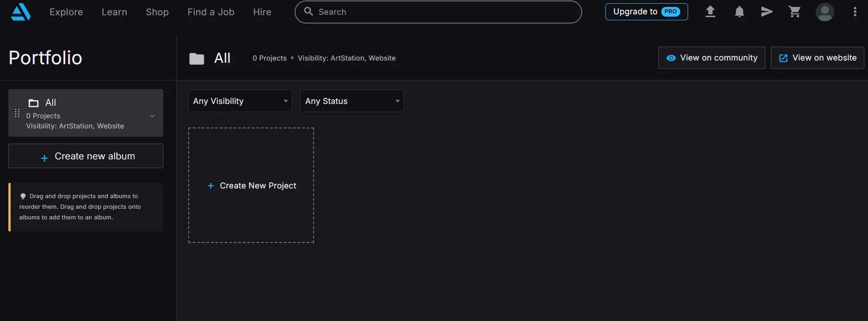Open the Any Visibility dropdown
Image resolution: width=868 pixels, height=321 pixels.
pos(240,101)
